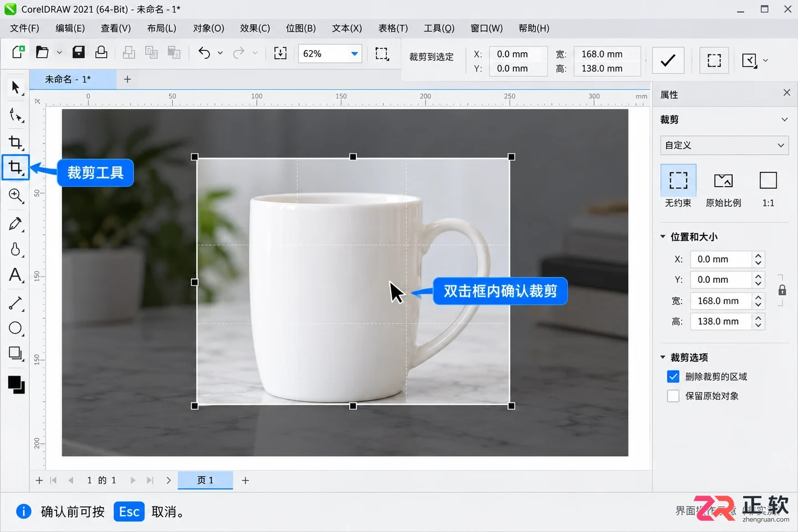Screen dimensions: 798x532
Task: Apply crop with the checkmark button
Action: 668,60
